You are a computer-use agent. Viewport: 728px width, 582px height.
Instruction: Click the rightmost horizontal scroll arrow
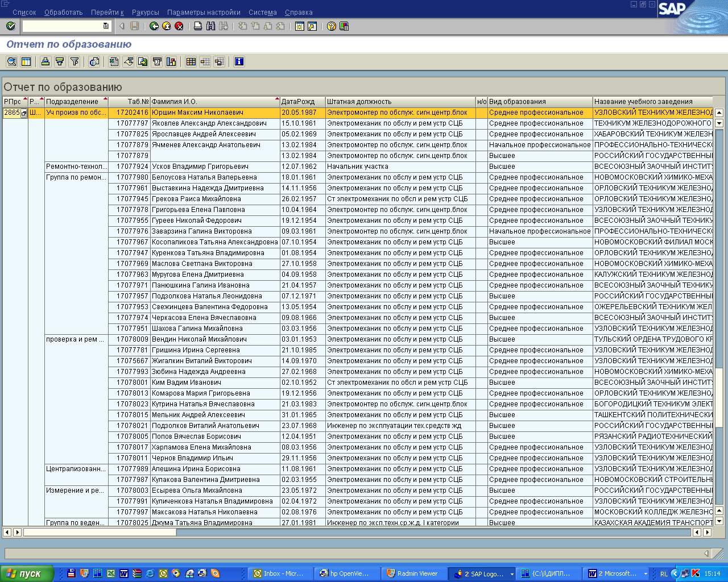click(708, 533)
